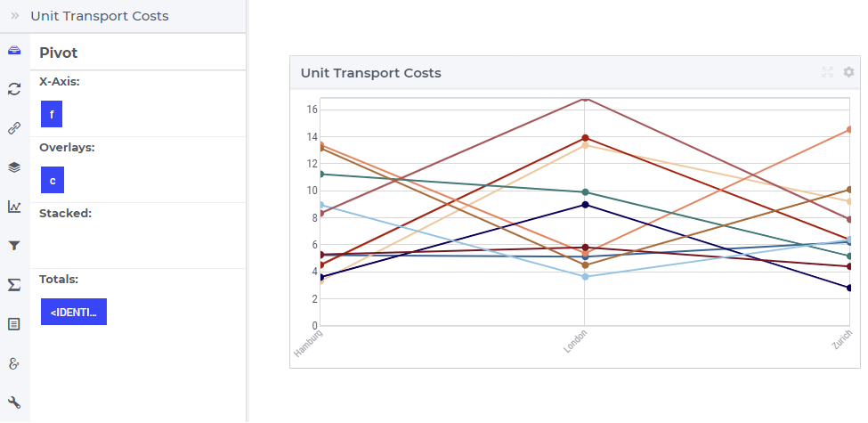Open the chain link sidebar icon
The height and width of the screenshot is (423, 868).
point(14,128)
